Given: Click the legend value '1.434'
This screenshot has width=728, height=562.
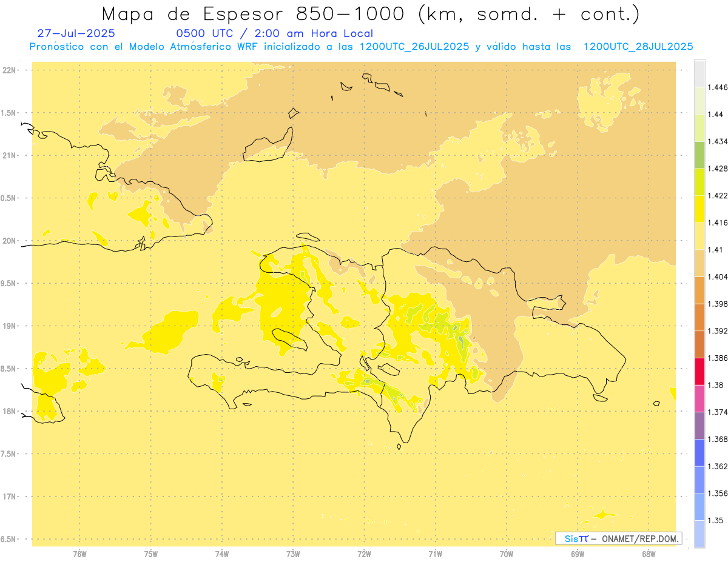Looking at the screenshot, I should click(x=718, y=141).
